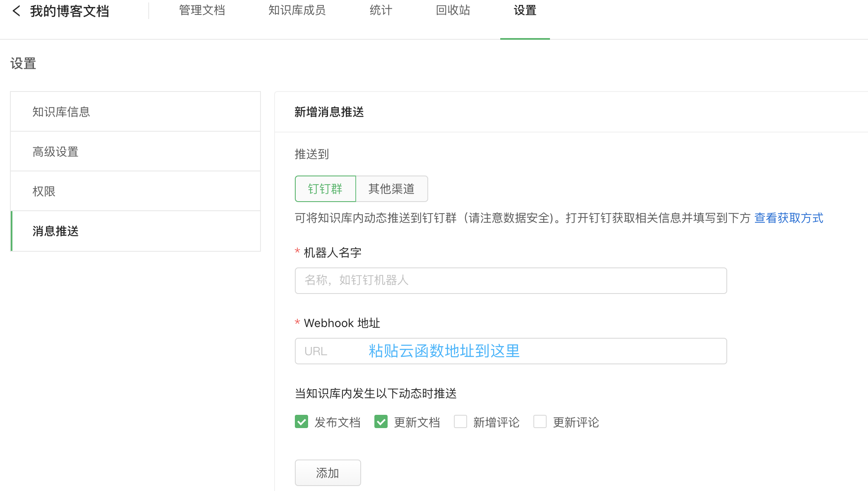Choose 钉钉群 as the push destination
The height and width of the screenshot is (491, 868).
[x=325, y=189]
